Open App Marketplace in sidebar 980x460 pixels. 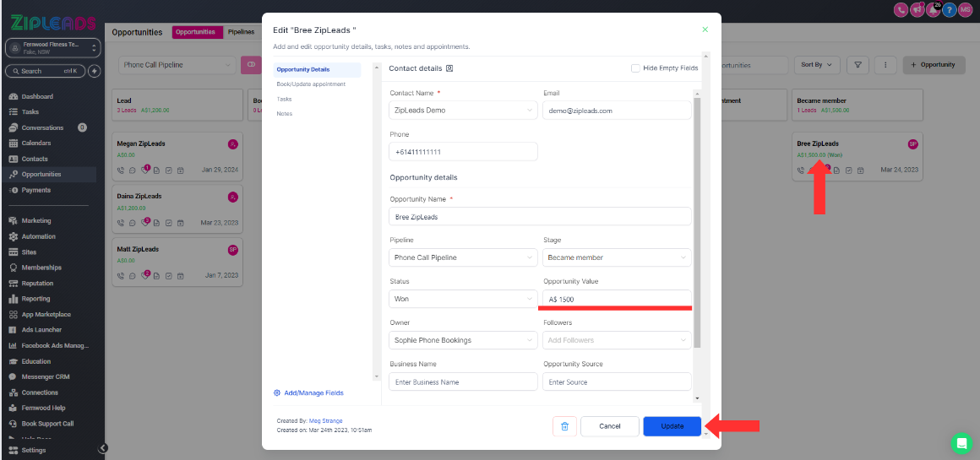tap(46, 315)
